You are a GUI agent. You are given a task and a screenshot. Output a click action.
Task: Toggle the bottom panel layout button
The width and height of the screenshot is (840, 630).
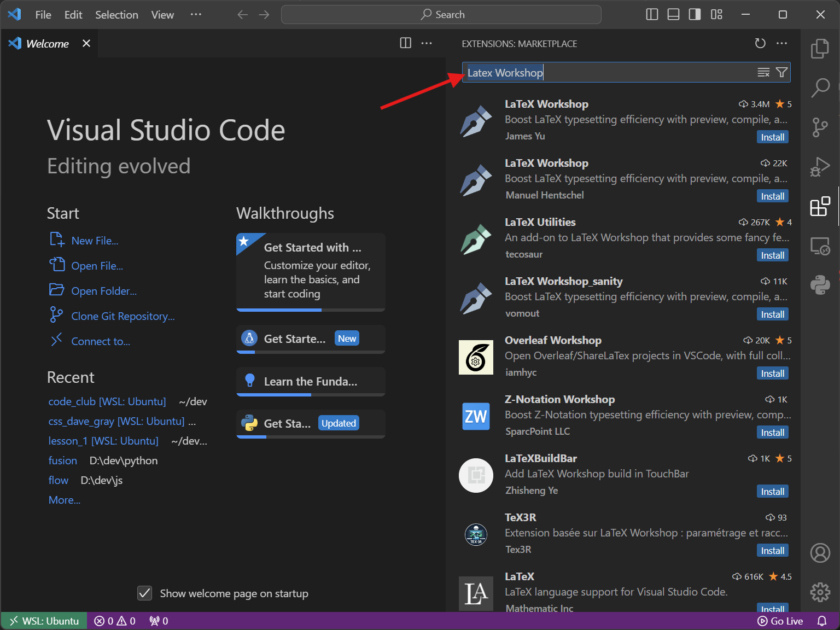[673, 15]
